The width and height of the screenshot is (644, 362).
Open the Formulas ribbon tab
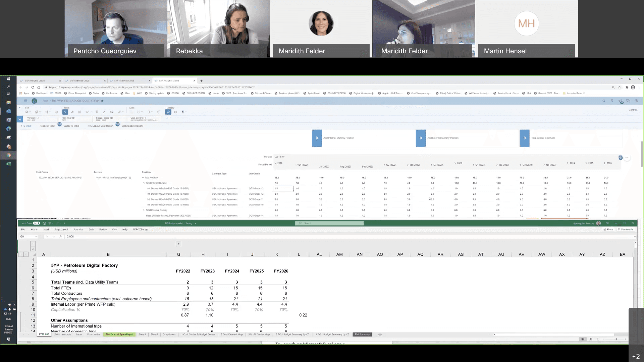[78, 230]
